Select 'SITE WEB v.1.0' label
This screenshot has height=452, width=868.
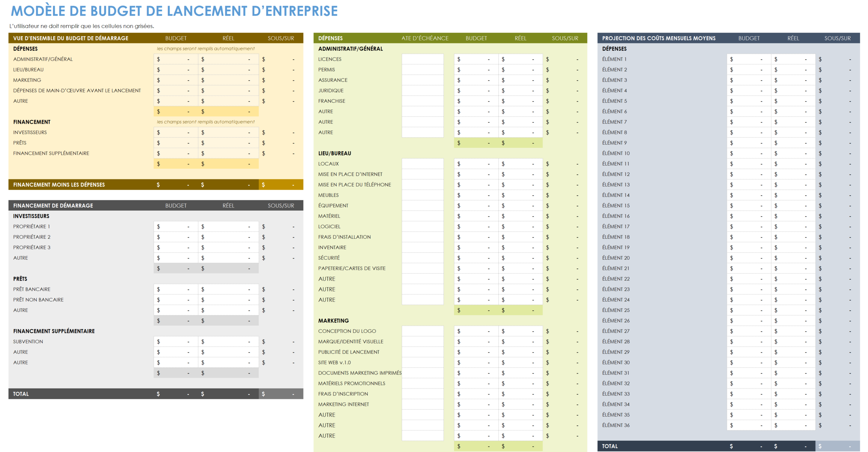[x=334, y=362]
